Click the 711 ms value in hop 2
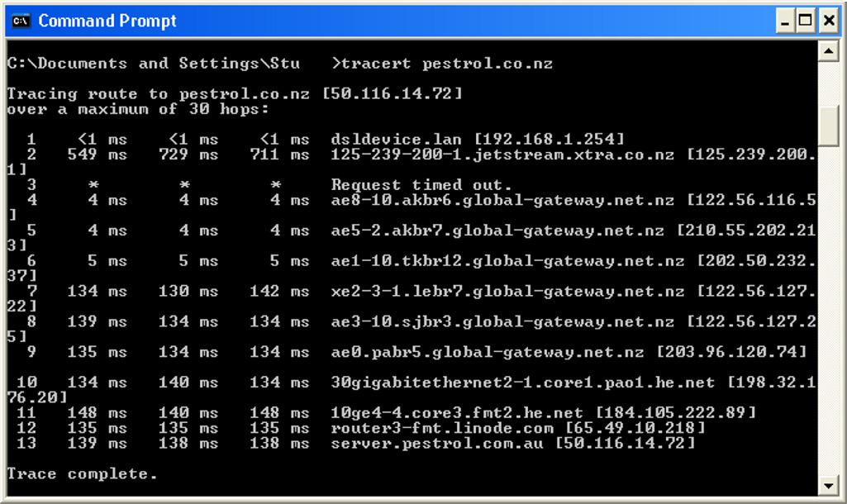The width and height of the screenshot is (847, 504). point(279,155)
